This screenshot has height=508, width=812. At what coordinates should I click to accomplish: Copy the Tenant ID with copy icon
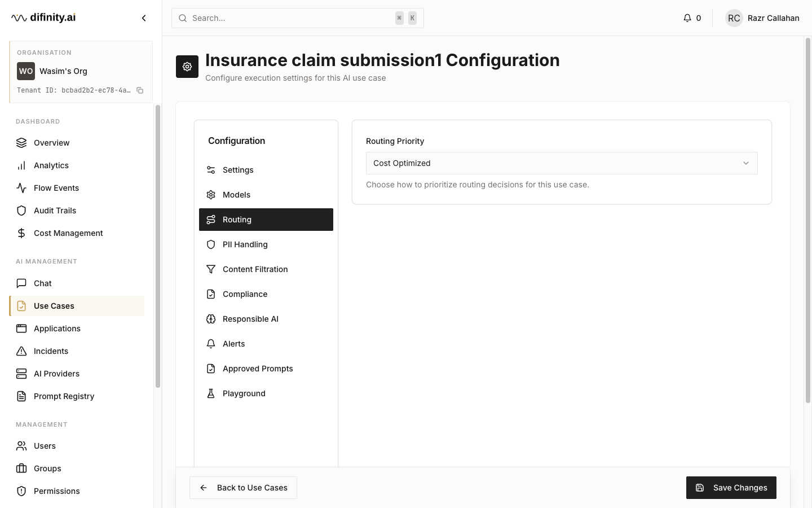(140, 90)
